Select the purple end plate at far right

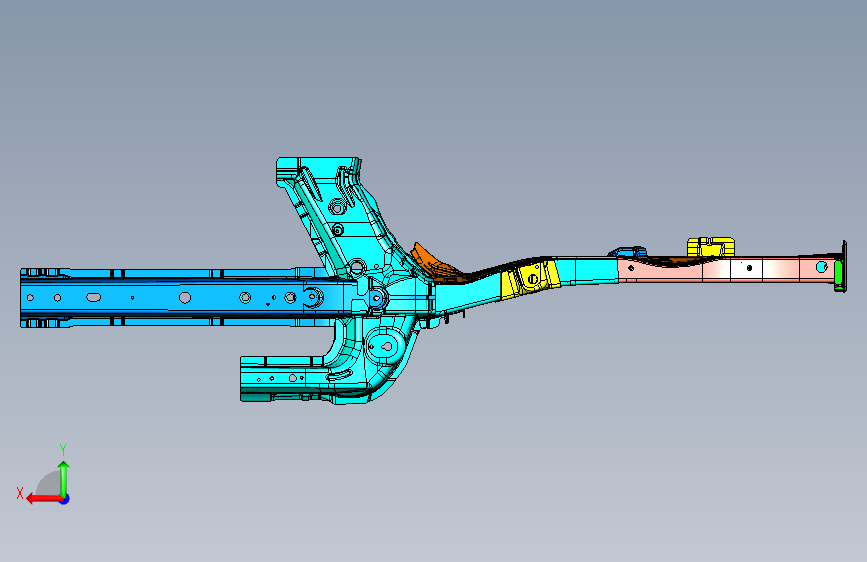[844, 266]
